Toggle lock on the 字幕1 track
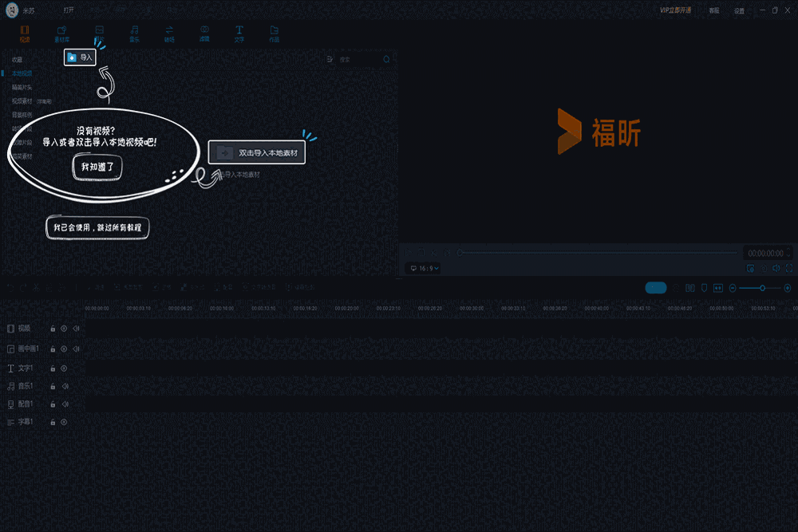This screenshot has width=798, height=532. click(x=53, y=422)
